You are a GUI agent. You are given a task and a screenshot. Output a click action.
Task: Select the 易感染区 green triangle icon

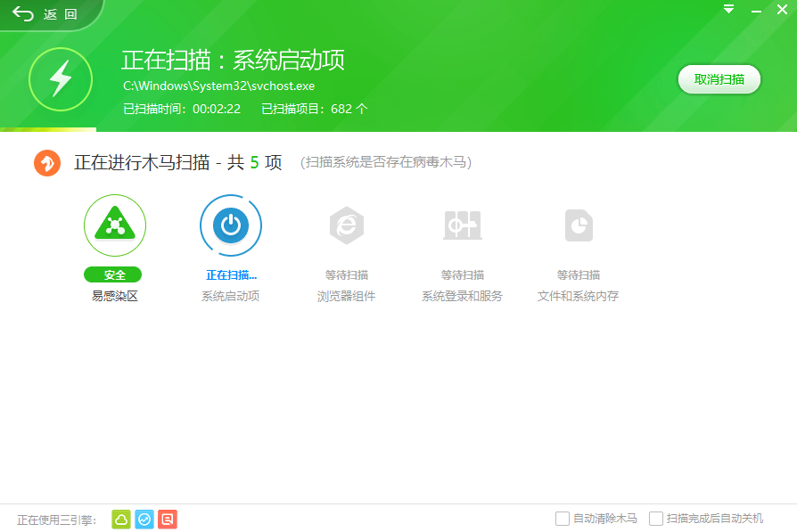click(x=115, y=225)
